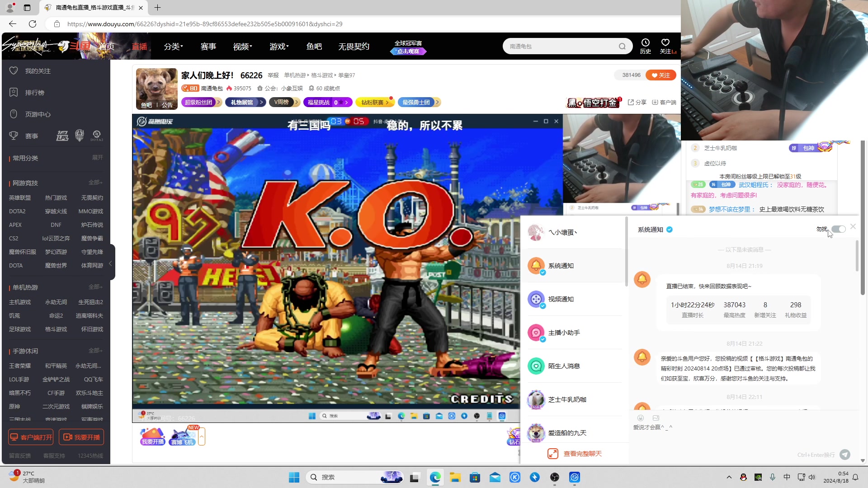Click the image attachment icon in message box
Viewport: 868px width, 488px height.
(x=656, y=418)
